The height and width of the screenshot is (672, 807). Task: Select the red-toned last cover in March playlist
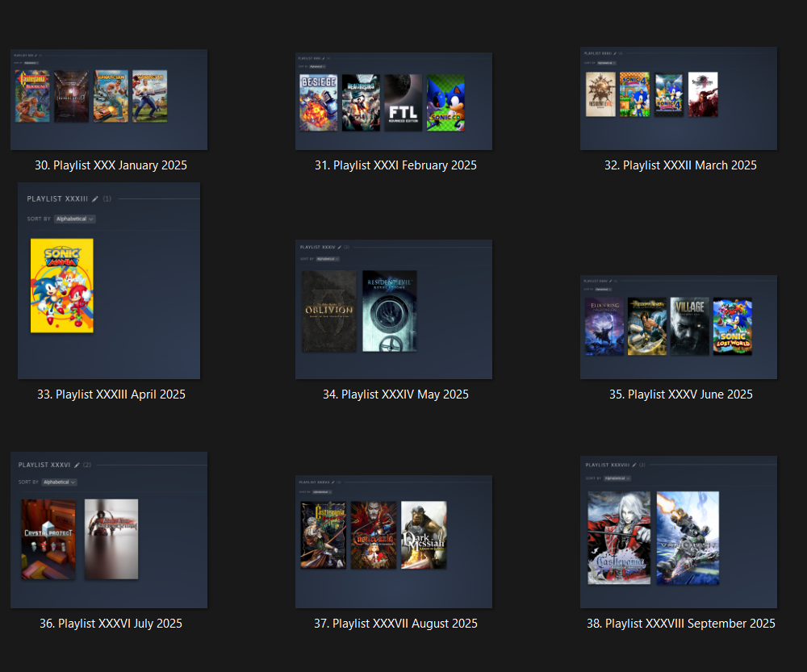pos(703,94)
